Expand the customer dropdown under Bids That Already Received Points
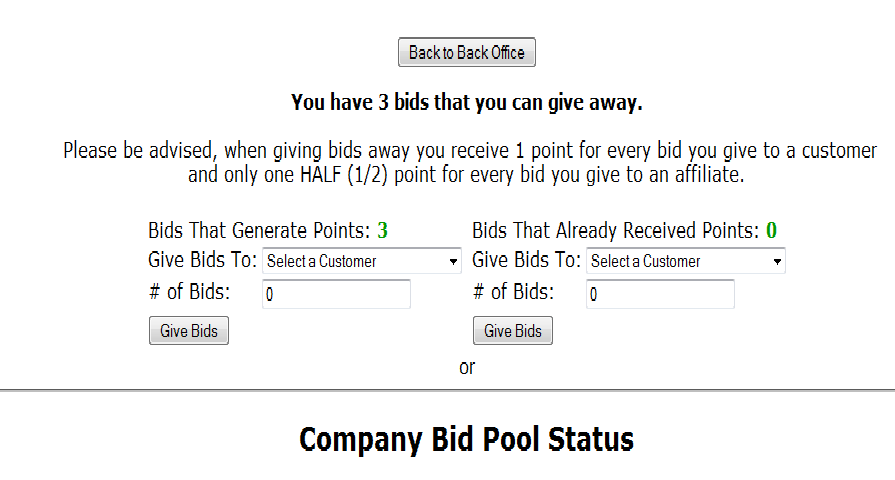Image resolution: width=895 pixels, height=480 pixels. click(x=685, y=261)
